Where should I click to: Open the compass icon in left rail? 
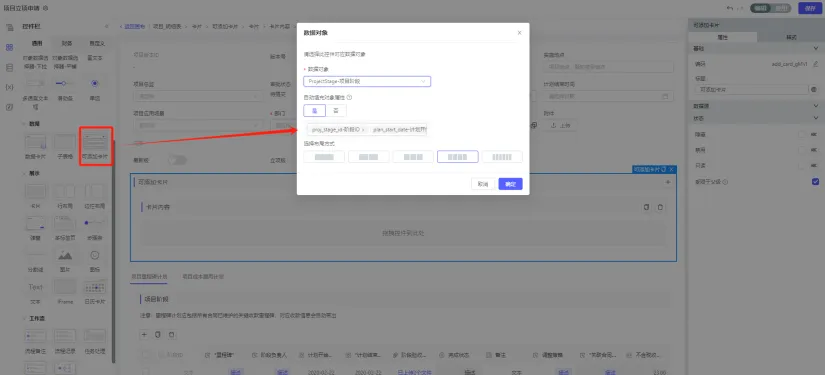pyautogui.click(x=9, y=107)
